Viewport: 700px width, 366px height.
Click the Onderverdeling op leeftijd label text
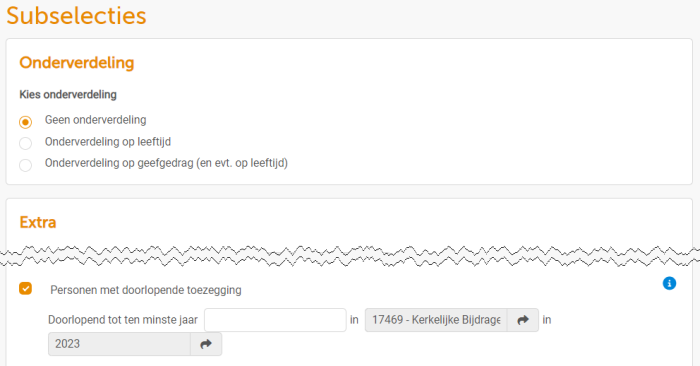coord(108,142)
